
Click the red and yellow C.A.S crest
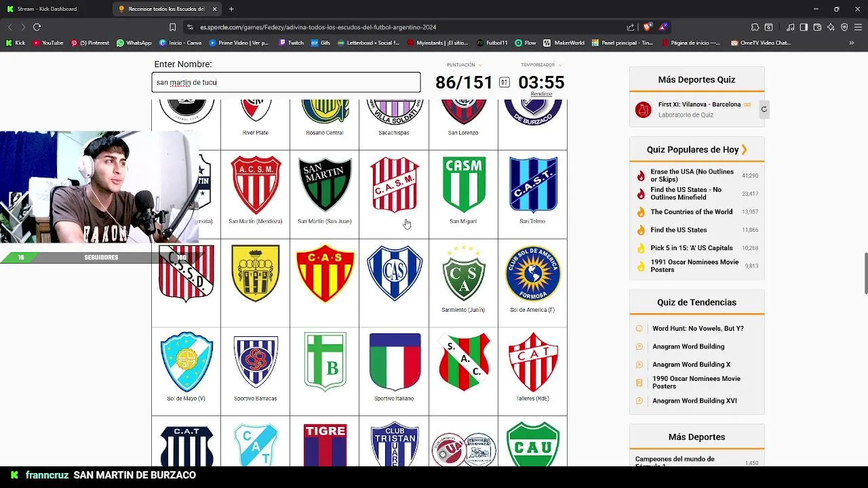[325, 273]
